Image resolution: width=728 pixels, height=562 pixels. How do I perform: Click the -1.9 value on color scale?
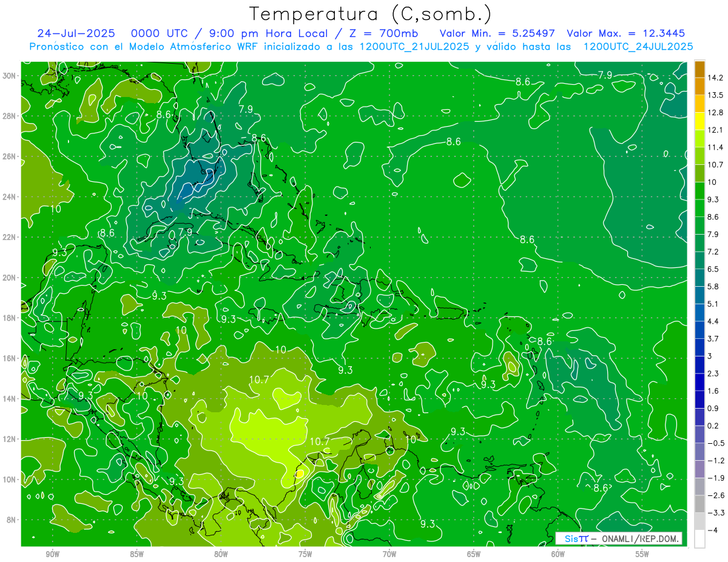pyautogui.click(x=715, y=478)
